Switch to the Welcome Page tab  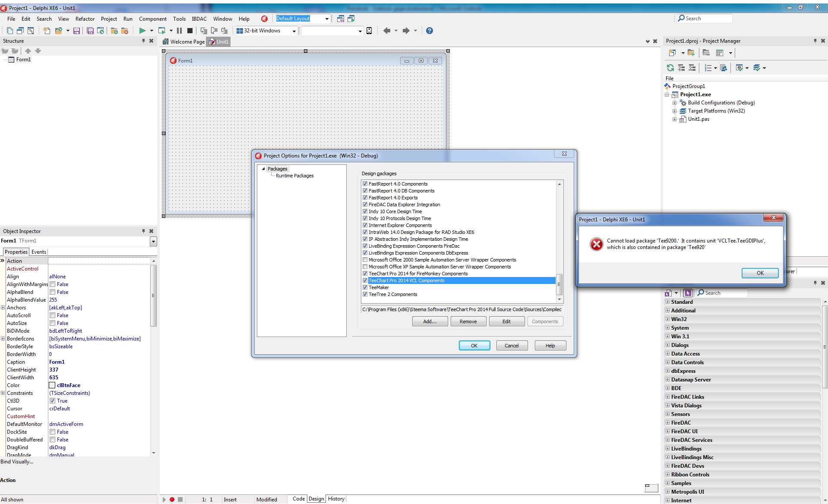pyautogui.click(x=183, y=42)
